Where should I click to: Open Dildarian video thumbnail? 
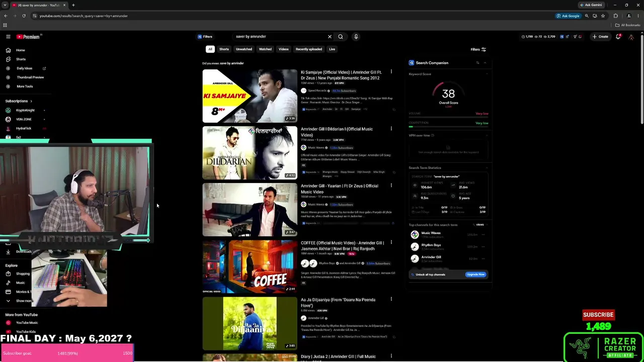[250, 153]
